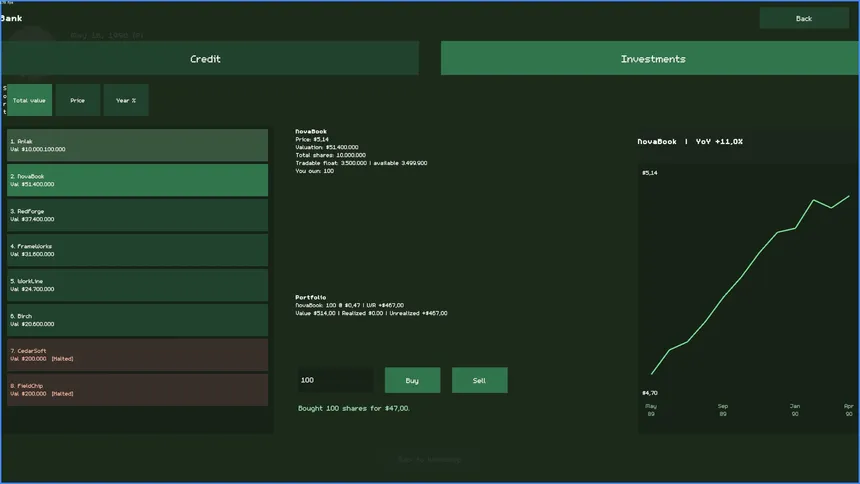The height and width of the screenshot is (484, 860).
Task: Click the 'Bank' screen title
Action: pyautogui.click(x=12, y=18)
